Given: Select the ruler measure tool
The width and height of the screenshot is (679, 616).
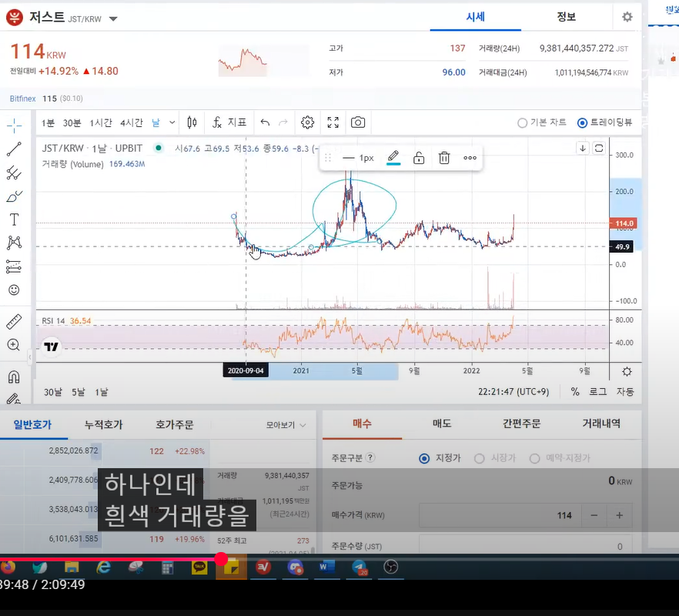Looking at the screenshot, I should click(14, 321).
